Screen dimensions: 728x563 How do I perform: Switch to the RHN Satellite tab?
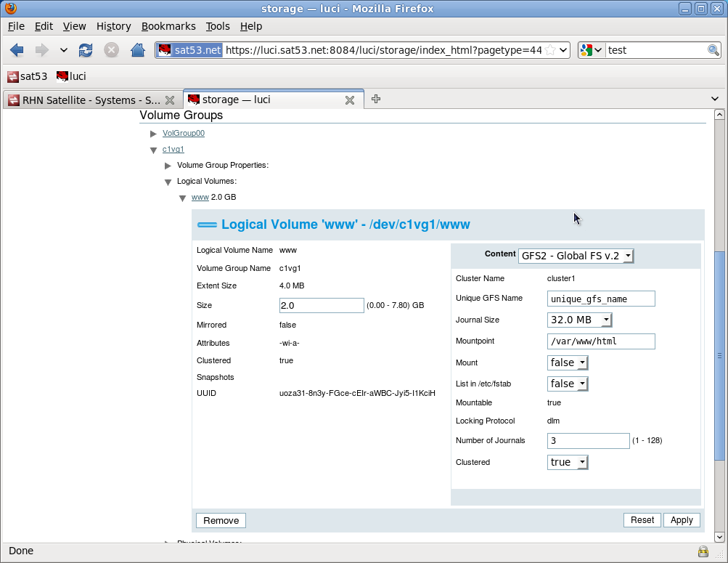pos(83,100)
